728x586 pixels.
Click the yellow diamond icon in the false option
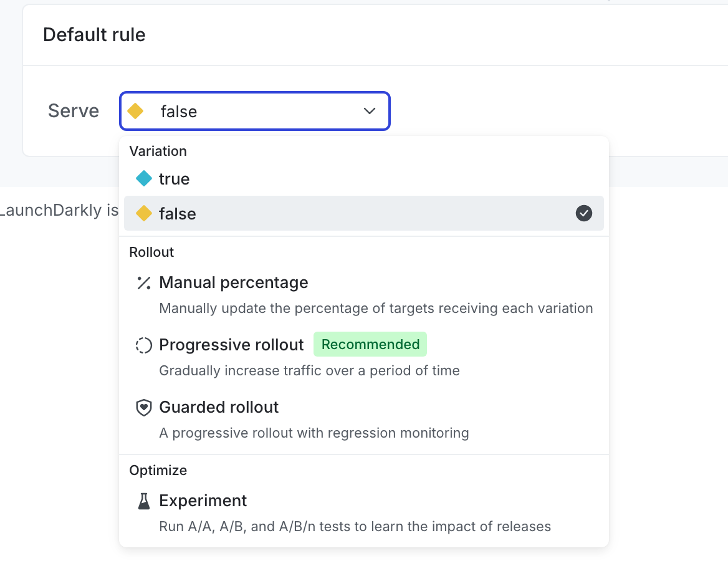144,213
